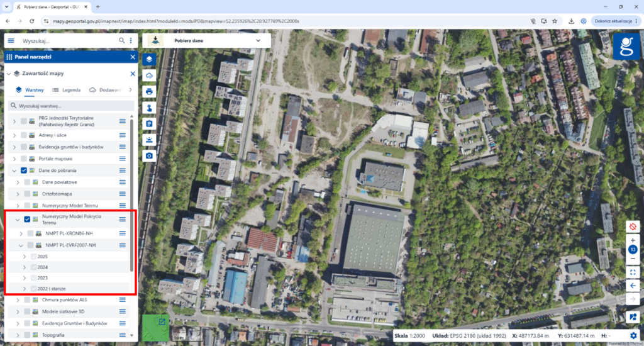Click the layer list scrollbar
The height and width of the screenshot is (346, 644).
pyautogui.click(x=131, y=196)
